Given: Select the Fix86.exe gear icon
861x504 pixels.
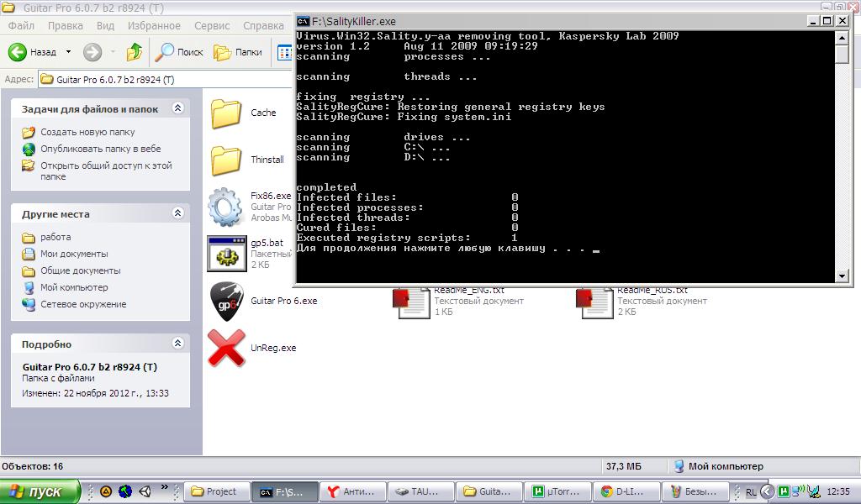Looking at the screenshot, I should coord(225,207).
